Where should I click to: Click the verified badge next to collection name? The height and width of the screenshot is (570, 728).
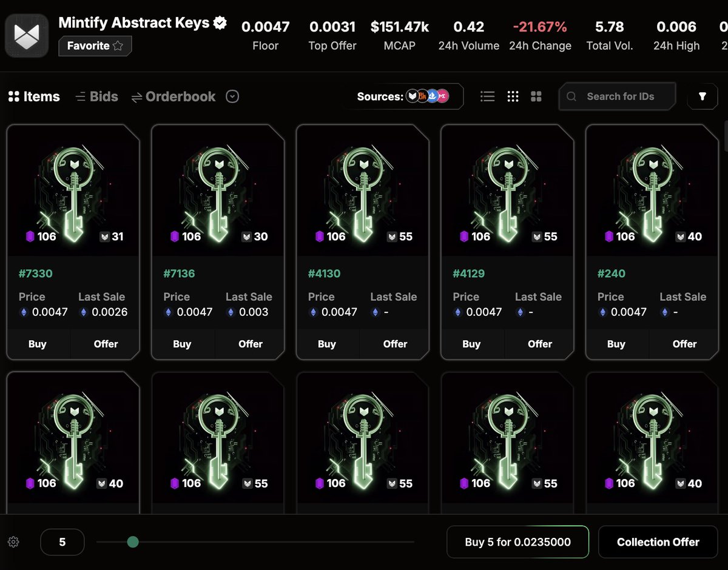(220, 23)
